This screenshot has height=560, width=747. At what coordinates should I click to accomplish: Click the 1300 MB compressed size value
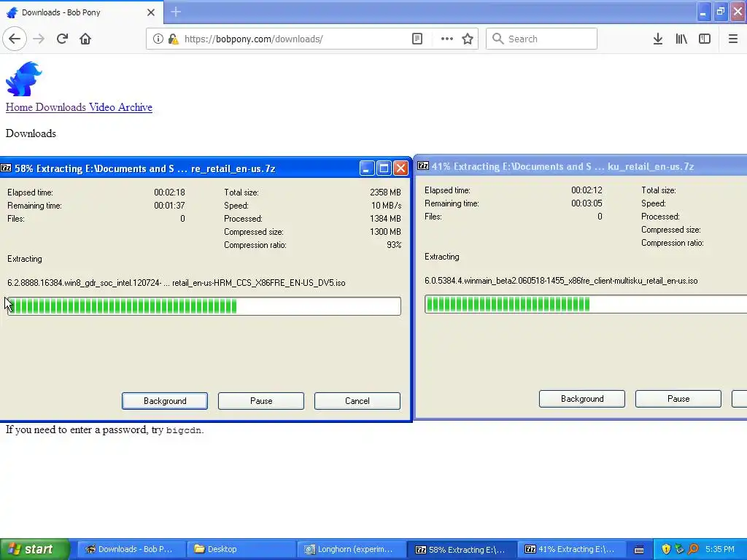(x=385, y=232)
